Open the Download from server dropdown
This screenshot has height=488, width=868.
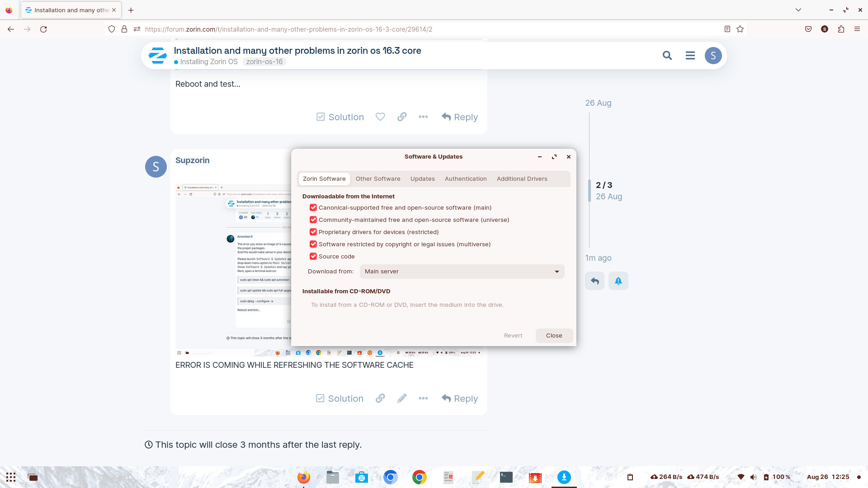tap(462, 272)
